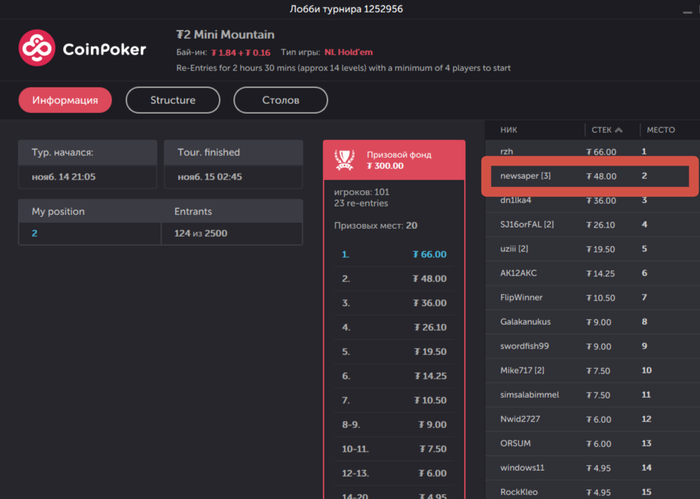700x499 pixels.
Task: Click second place prize ₮ 48.00 in payouts
Action: point(429,279)
